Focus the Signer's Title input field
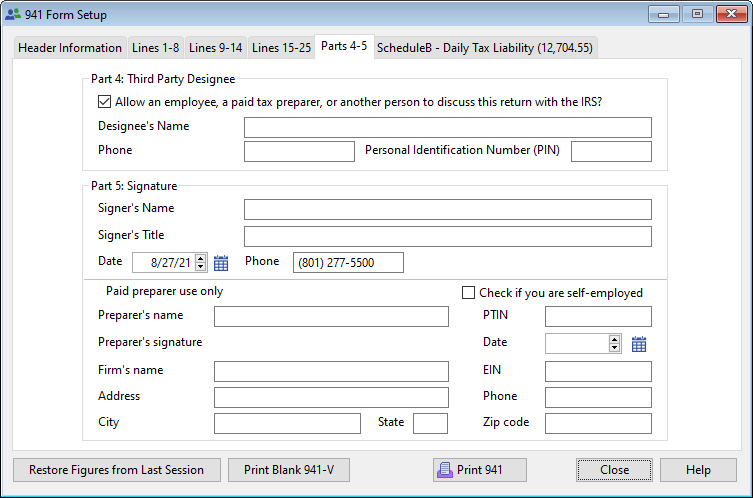Image resolution: width=753 pixels, height=498 pixels. point(447,236)
